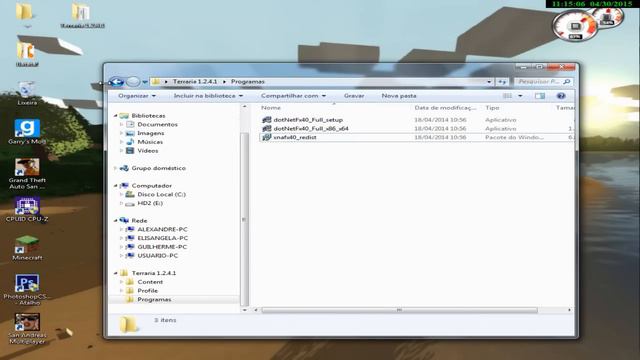Collapse the Bibliotecas tree node
The image size is (640, 360).
point(116,116)
